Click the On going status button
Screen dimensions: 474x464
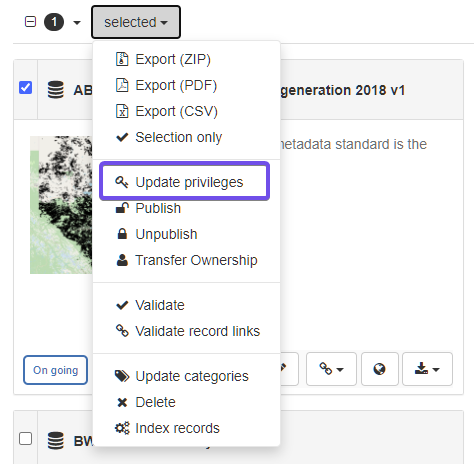coord(56,370)
